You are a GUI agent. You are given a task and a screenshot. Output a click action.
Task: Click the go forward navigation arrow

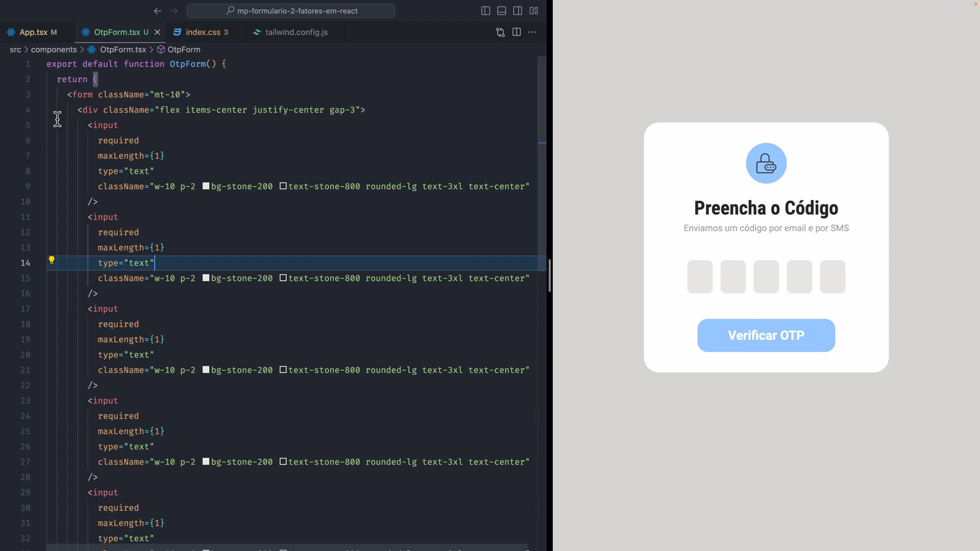174,11
